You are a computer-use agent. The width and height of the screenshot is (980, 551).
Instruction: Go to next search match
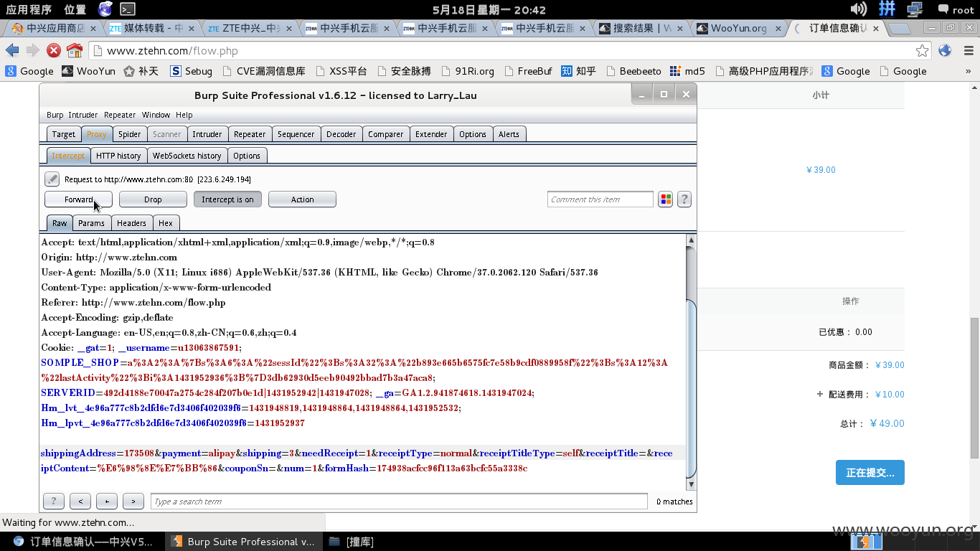point(133,501)
